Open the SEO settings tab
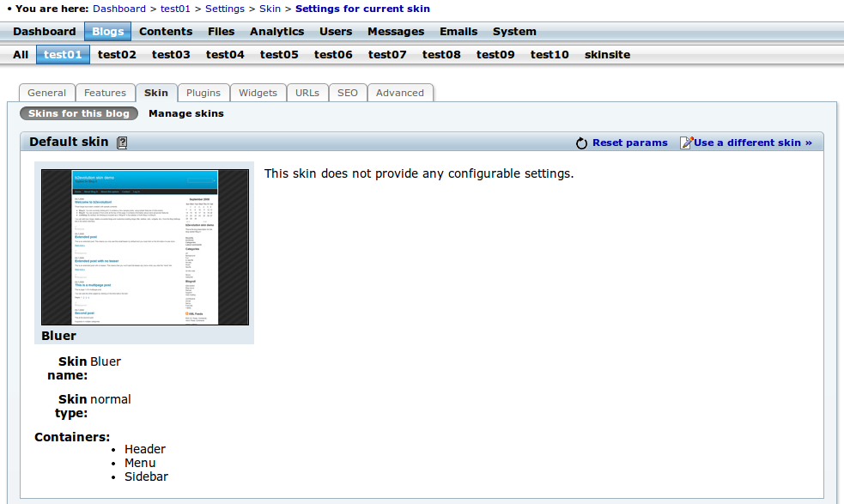This screenshot has width=844, height=504. (x=347, y=93)
